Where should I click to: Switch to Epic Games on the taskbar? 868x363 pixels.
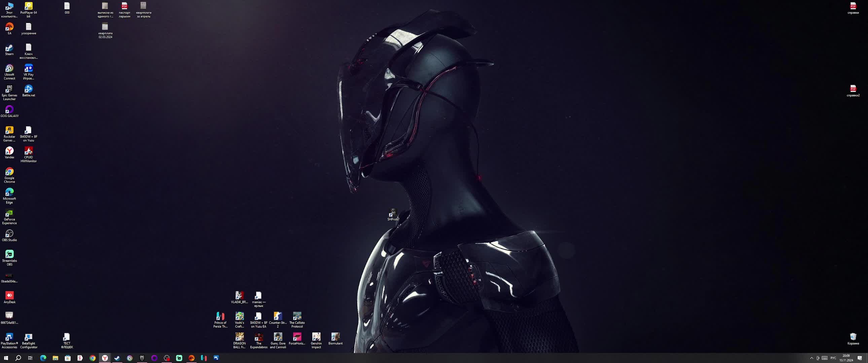click(x=142, y=358)
